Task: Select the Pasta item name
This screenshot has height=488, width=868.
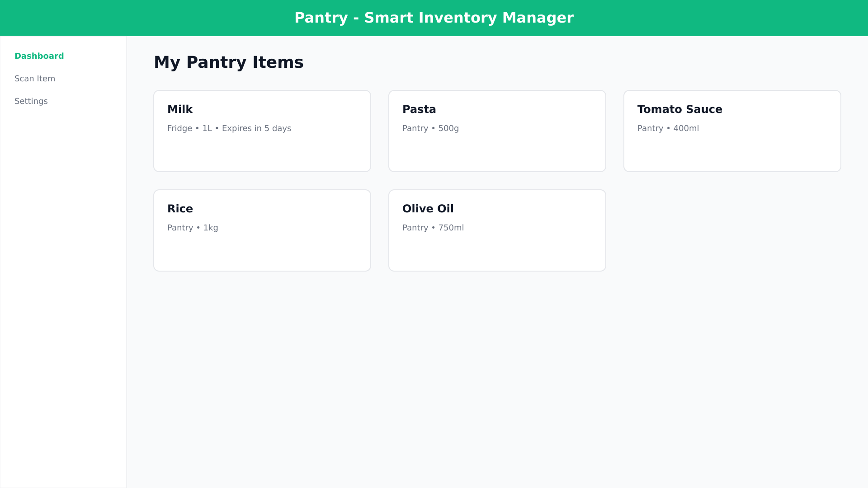Action: [x=419, y=109]
